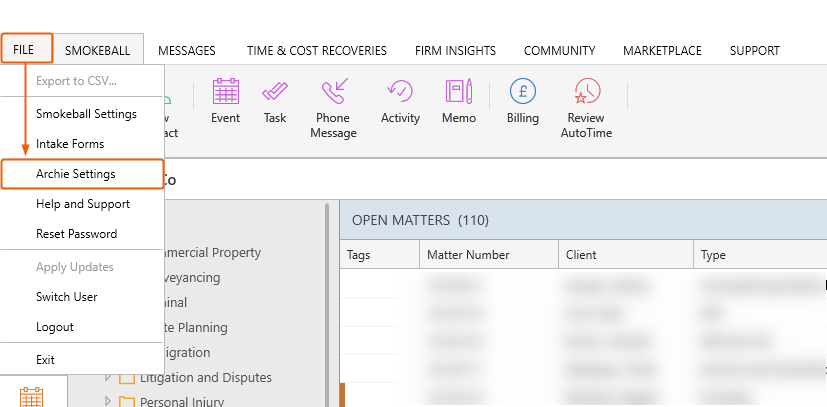Open Review AutoTime
The width and height of the screenshot is (827, 407).
pyautogui.click(x=586, y=109)
